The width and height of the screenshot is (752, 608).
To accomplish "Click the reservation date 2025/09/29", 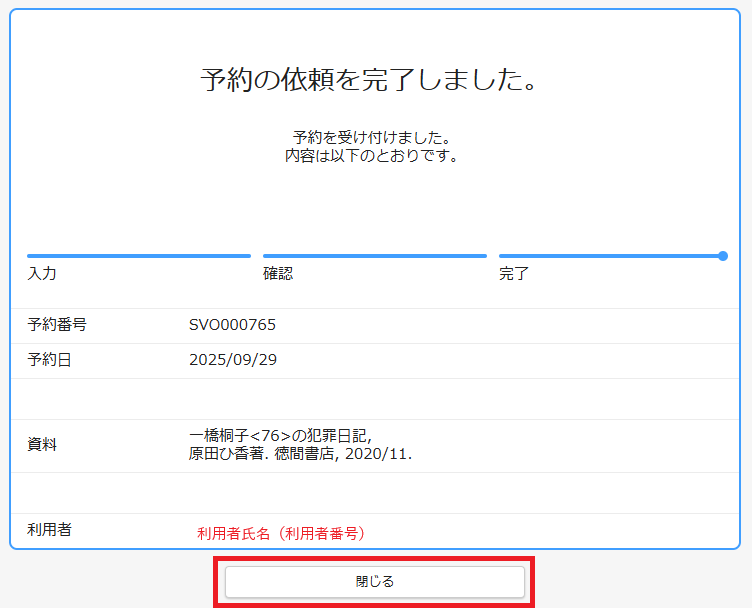I will pos(232,360).
